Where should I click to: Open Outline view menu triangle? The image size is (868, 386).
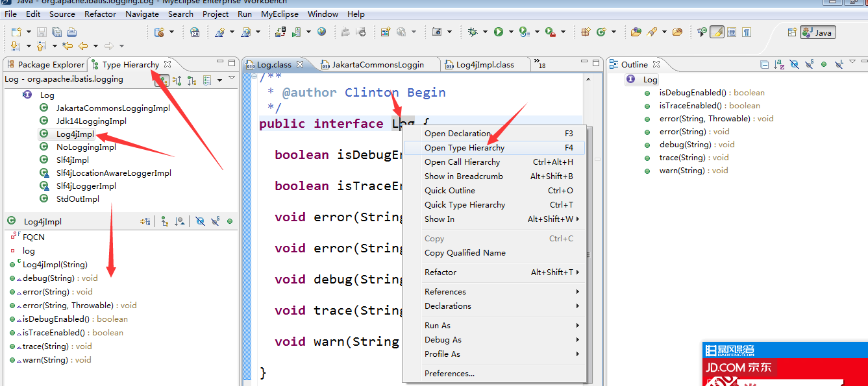[853, 62]
